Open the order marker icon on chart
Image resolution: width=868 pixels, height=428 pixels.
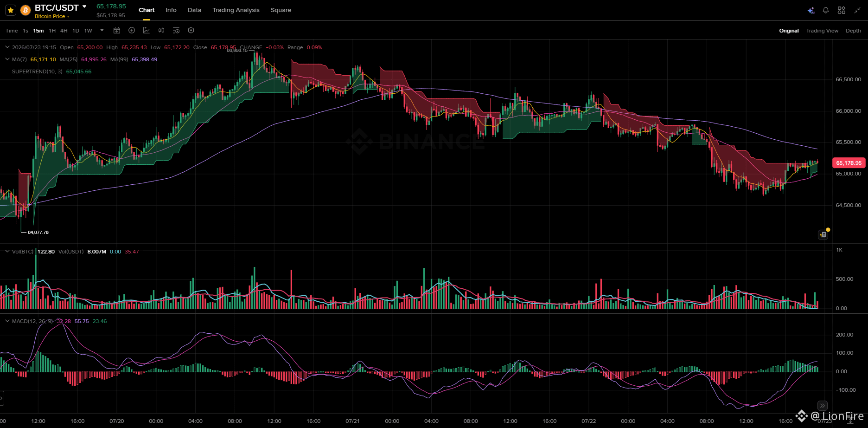(x=823, y=235)
